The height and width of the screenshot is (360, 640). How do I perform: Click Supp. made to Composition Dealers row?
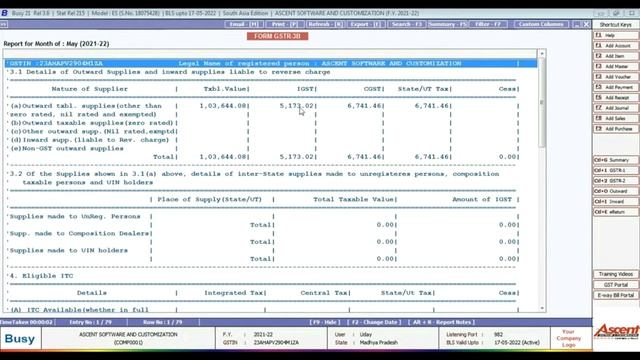[80, 233]
